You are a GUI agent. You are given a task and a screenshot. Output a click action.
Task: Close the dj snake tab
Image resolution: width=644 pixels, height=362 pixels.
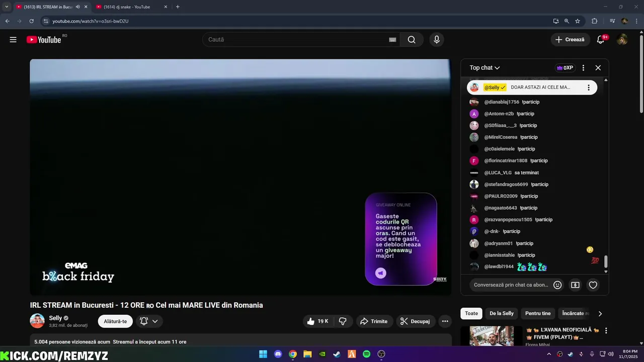tap(165, 7)
